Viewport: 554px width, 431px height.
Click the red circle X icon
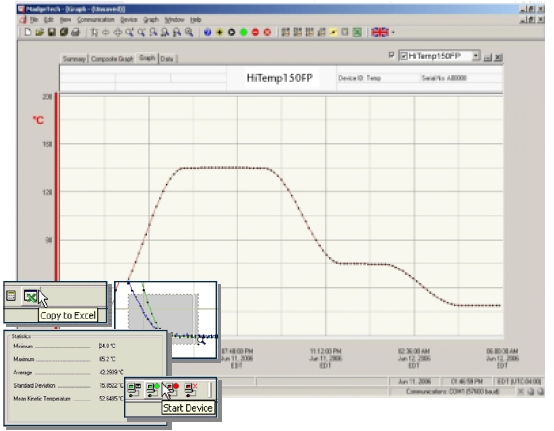pos(267,33)
